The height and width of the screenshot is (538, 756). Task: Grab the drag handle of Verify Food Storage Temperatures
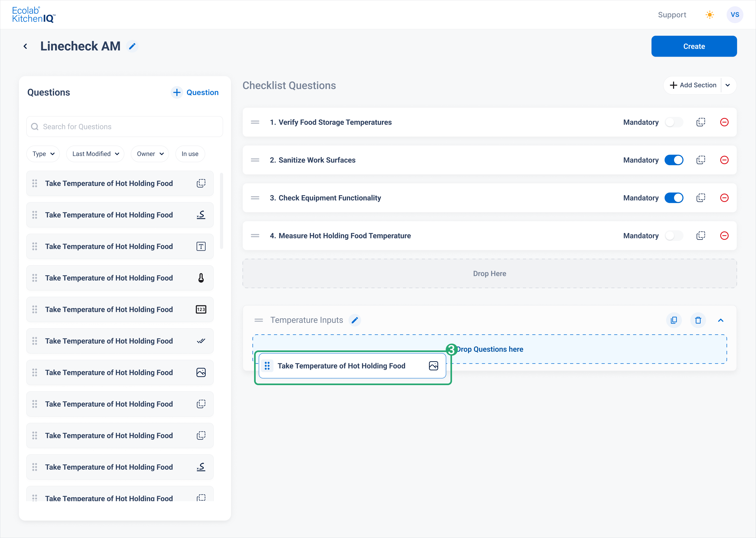(255, 122)
